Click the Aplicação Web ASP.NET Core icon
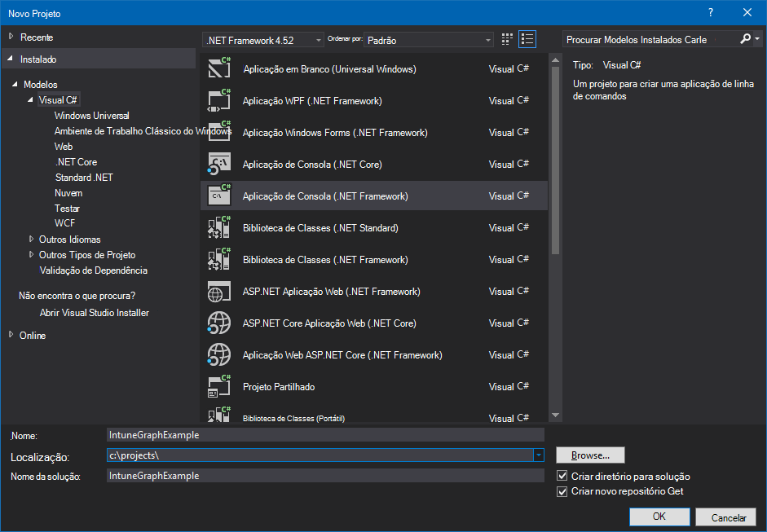 click(x=219, y=354)
